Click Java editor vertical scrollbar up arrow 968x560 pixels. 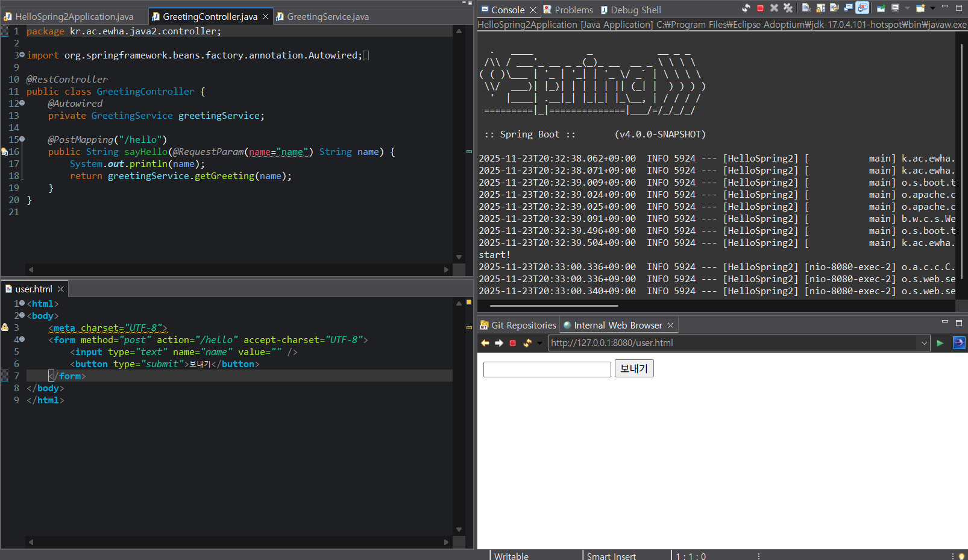tap(459, 30)
